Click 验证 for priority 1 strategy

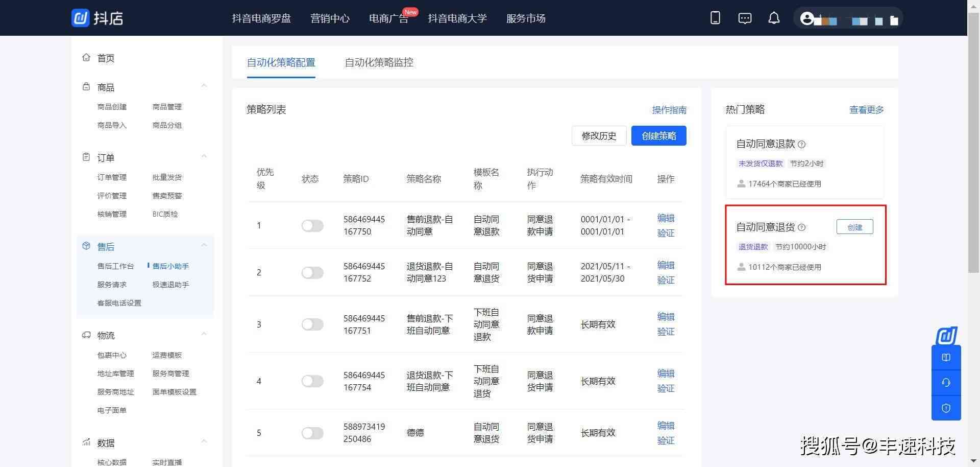coord(666,233)
